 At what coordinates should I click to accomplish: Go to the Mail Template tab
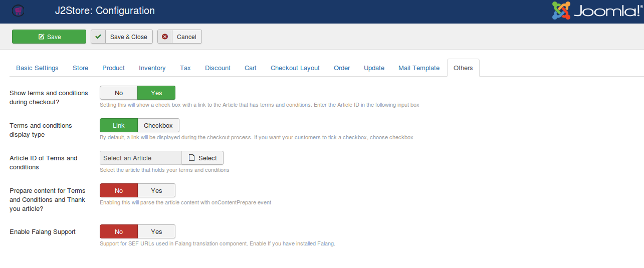point(418,68)
